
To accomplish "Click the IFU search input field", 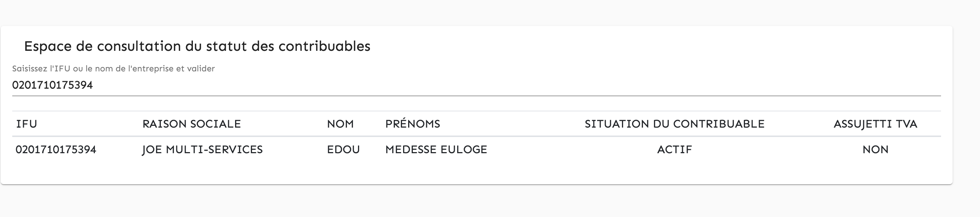I will click(x=476, y=85).
